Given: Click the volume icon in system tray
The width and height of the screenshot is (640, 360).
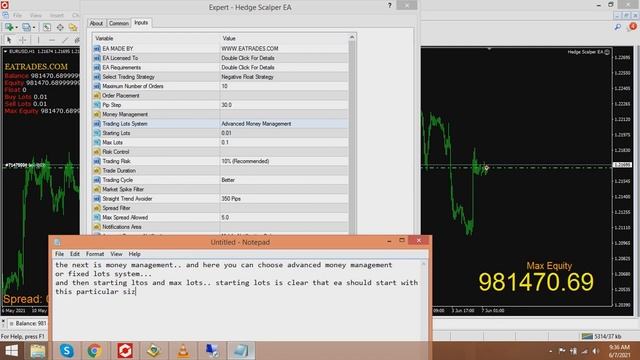Looking at the screenshot, I should coord(596,351).
